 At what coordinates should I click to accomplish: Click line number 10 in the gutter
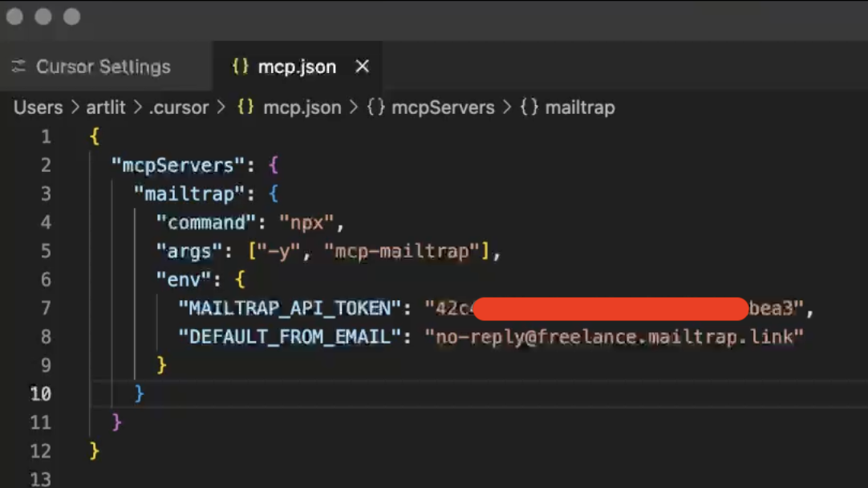[x=40, y=394]
